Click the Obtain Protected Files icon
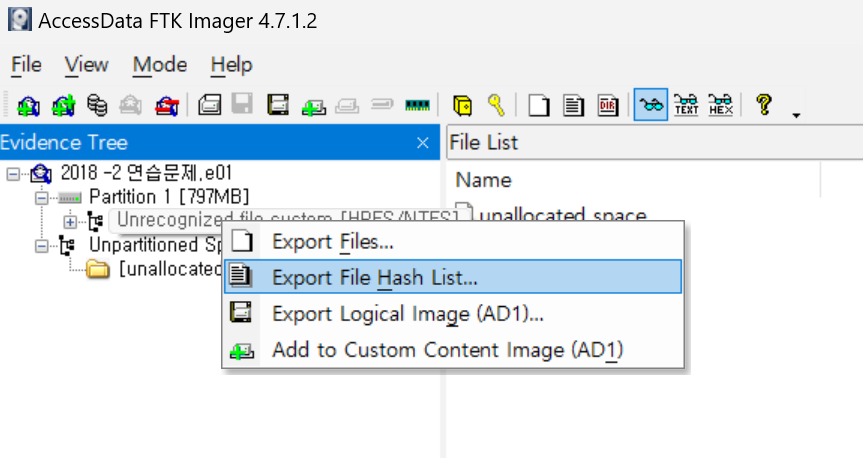The width and height of the screenshot is (863, 458). click(462, 105)
